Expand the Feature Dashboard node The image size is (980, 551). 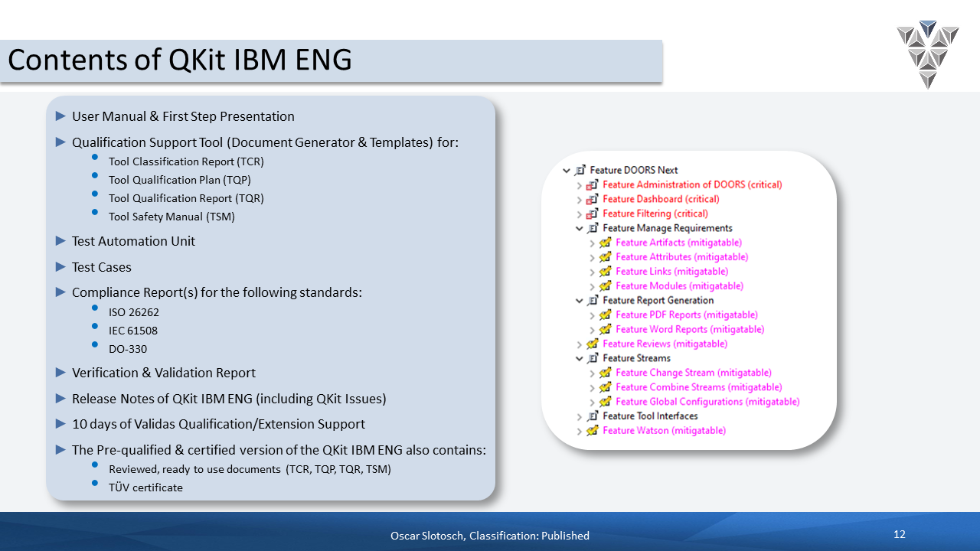click(x=580, y=200)
